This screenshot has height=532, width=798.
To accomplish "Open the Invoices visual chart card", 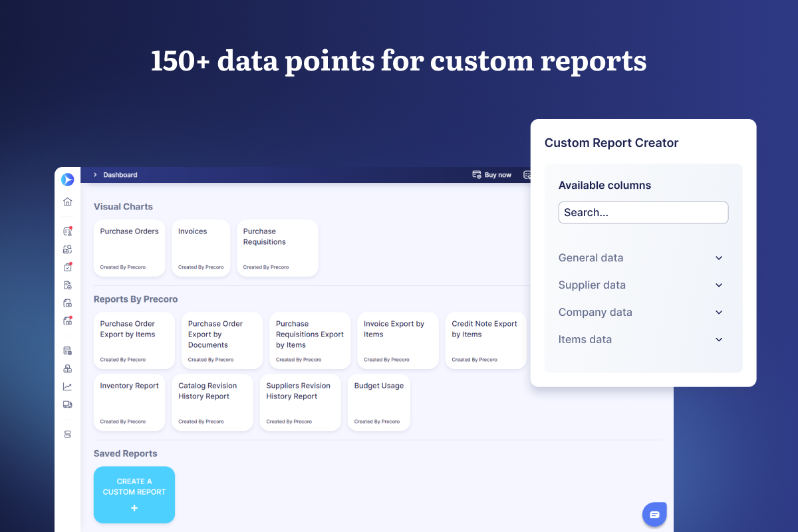I will [201, 248].
